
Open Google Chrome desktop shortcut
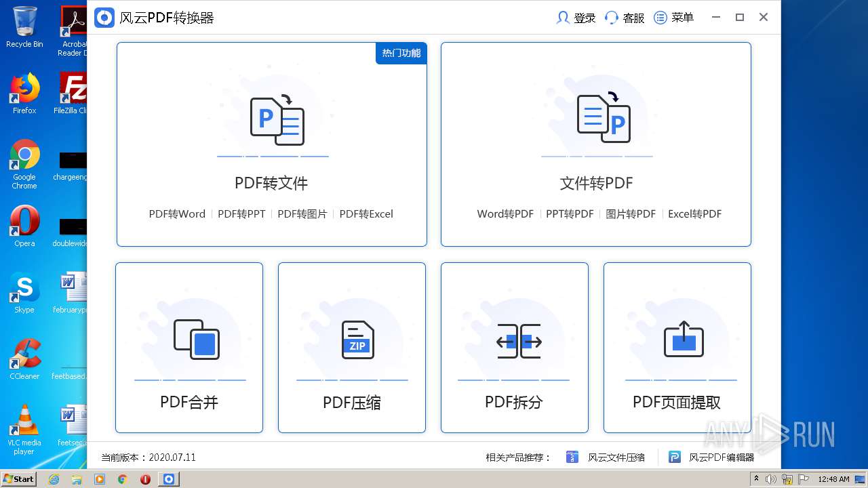click(x=24, y=165)
